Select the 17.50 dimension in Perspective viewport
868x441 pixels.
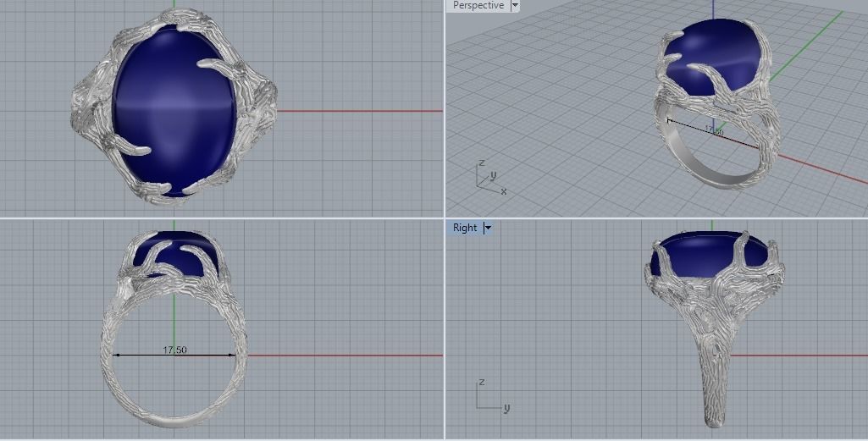pos(714,130)
